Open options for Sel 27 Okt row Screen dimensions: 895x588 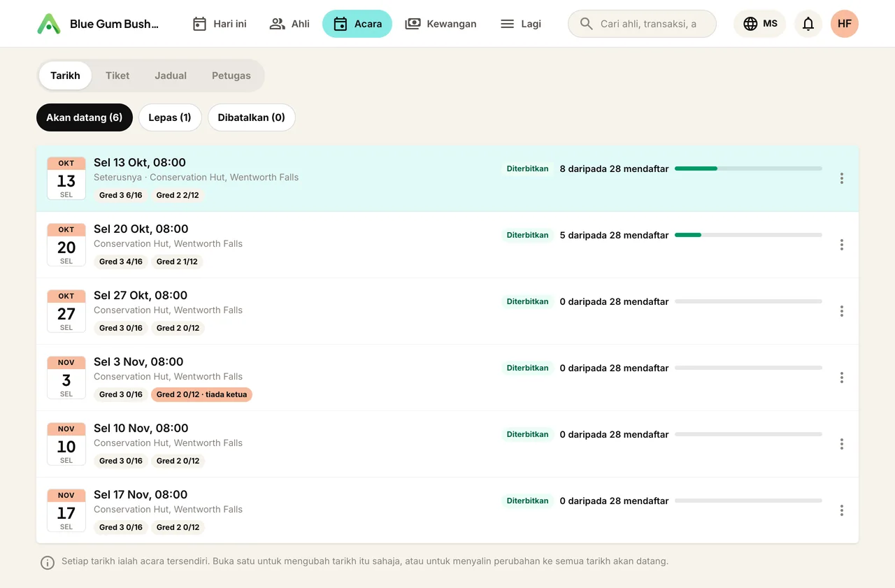click(x=842, y=311)
